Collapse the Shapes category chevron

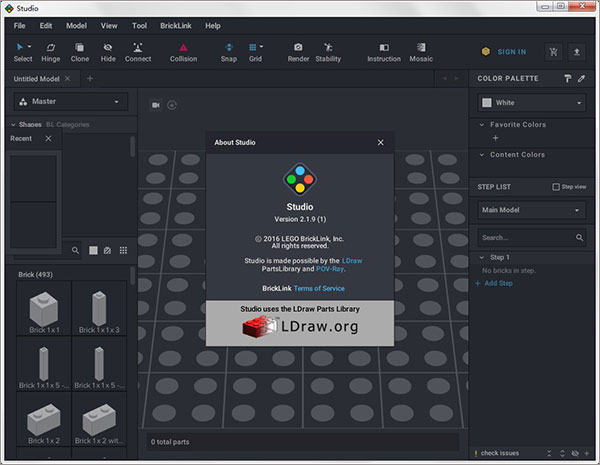[13, 125]
